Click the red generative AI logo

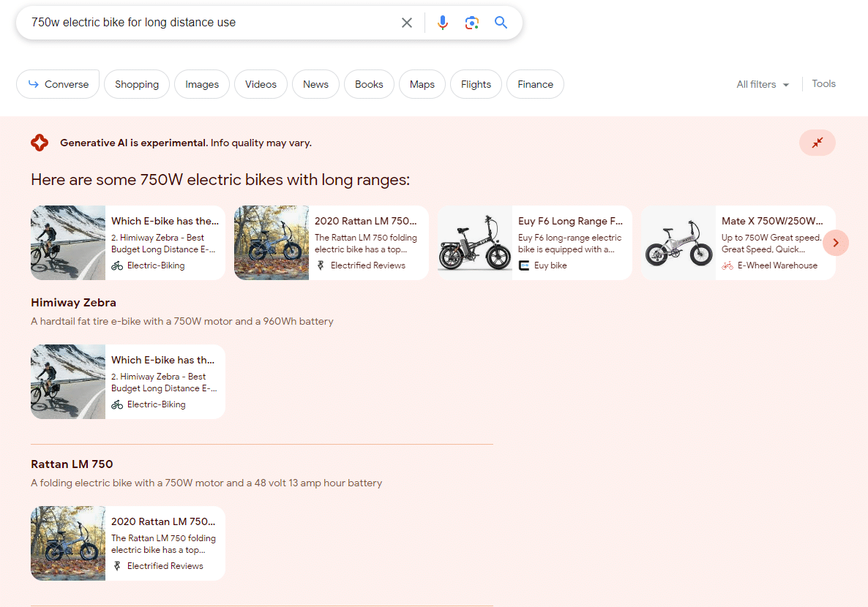pos(40,143)
